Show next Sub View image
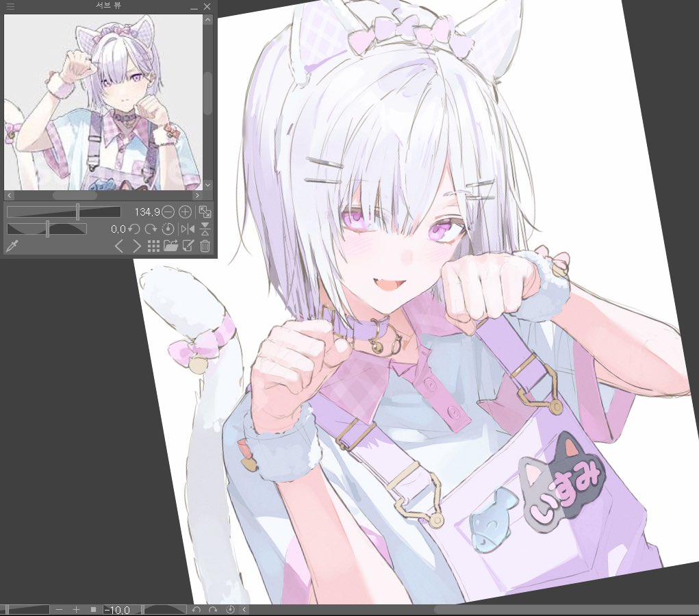 (136, 246)
